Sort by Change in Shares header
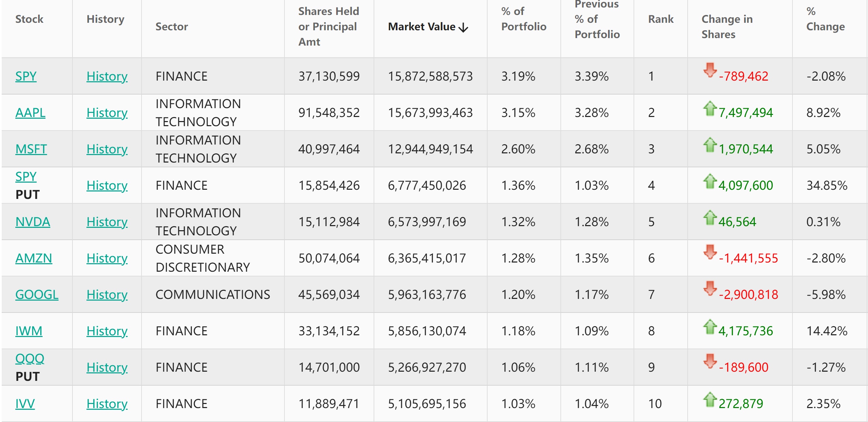This screenshot has width=868, height=422. 727,27
